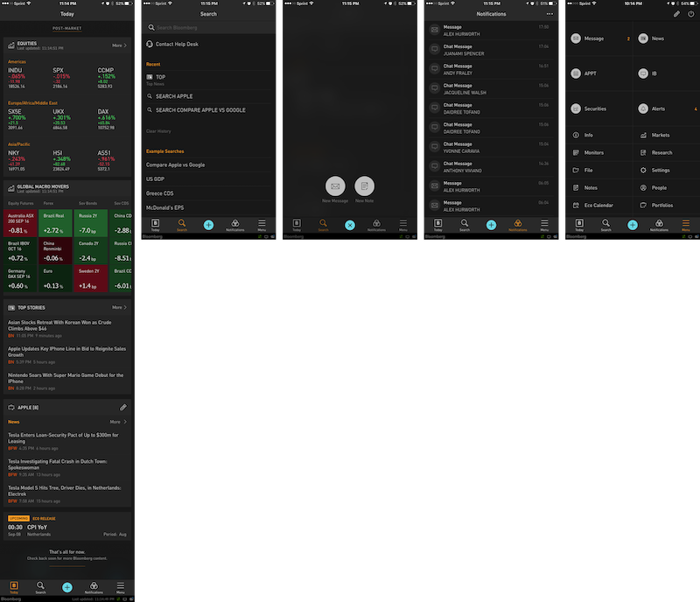The width and height of the screenshot is (700, 602).
Task: Tap the pencil edit icon atop the Menu screen
Action: pyautogui.click(x=676, y=14)
